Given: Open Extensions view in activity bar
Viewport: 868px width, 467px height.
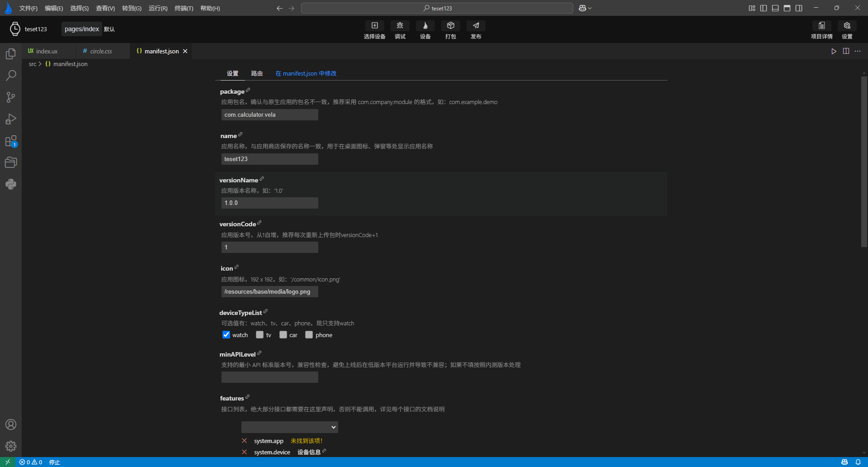Looking at the screenshot, I should point(11,141).
